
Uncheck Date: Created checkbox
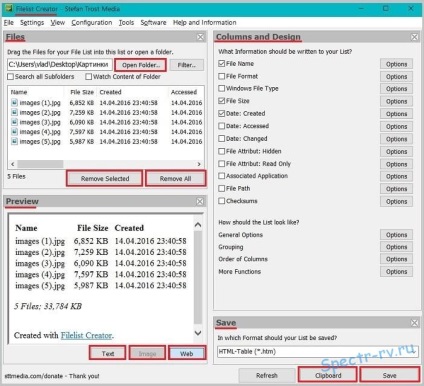coord(222,113)
